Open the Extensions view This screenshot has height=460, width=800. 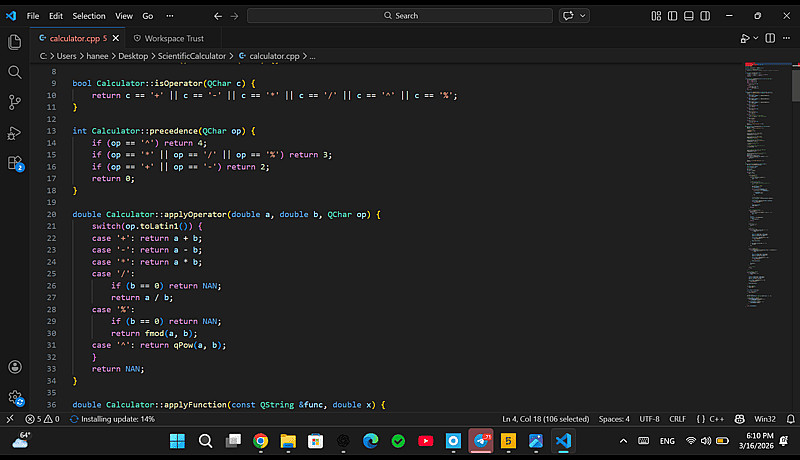coord(15,163)
